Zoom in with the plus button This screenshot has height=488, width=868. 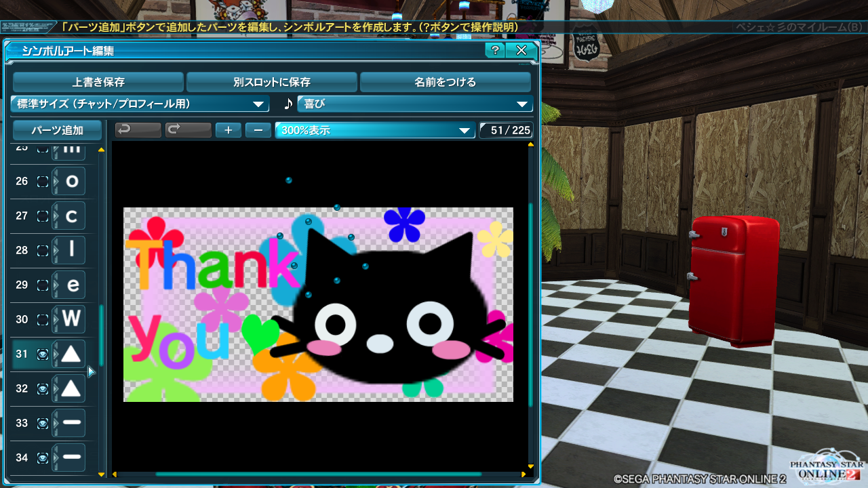coord(229,130)
